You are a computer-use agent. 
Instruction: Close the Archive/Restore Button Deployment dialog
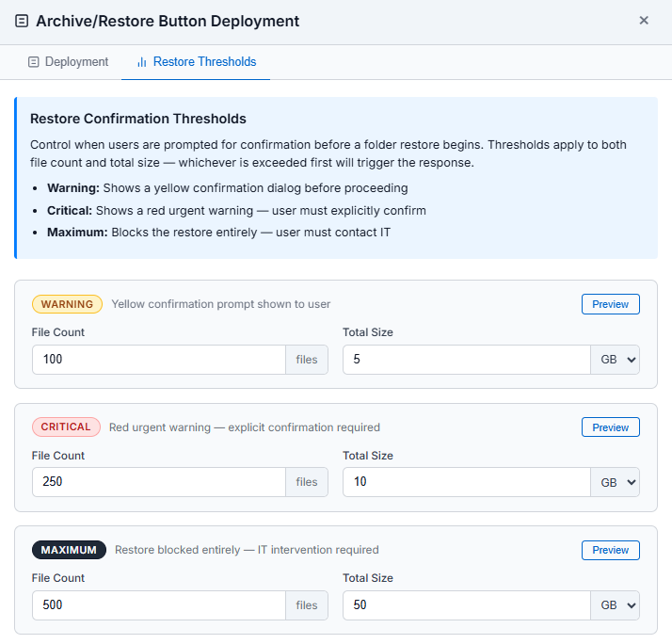(x=644, y=21)
